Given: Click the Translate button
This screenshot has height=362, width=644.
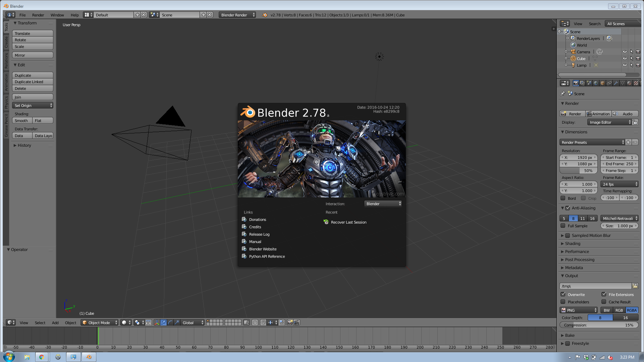Looking at the screenshot, I should point(33,33).
